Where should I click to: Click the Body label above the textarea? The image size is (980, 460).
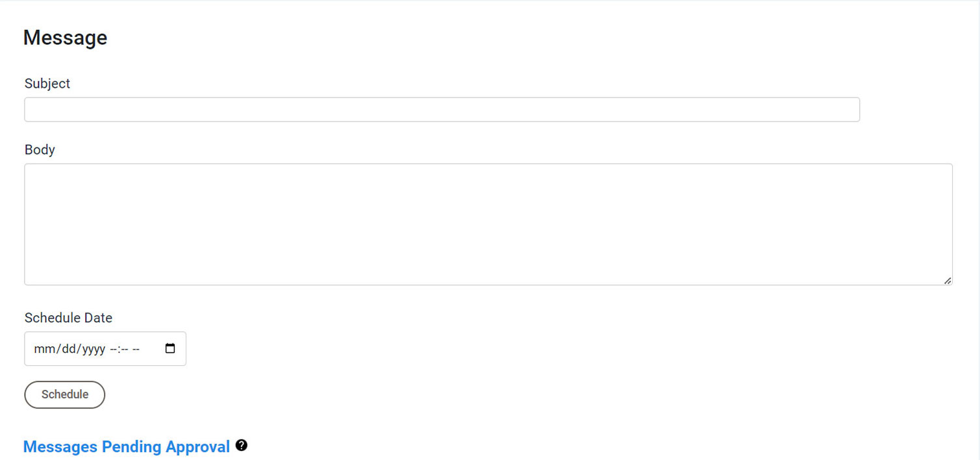(39, 149)
